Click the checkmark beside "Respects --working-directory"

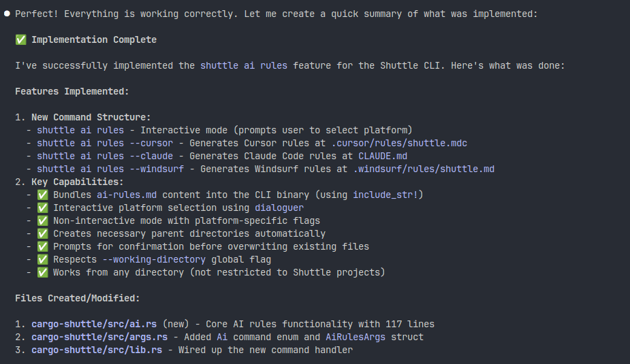(42, 260)
